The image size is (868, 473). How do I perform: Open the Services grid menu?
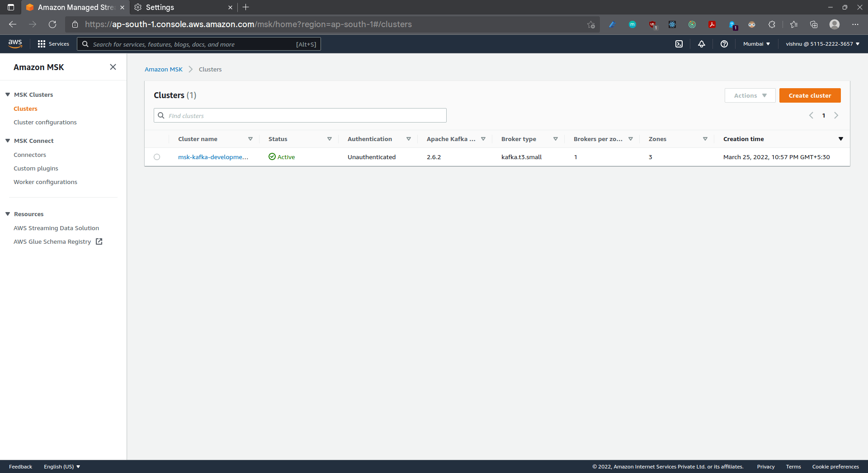[53, 44]
